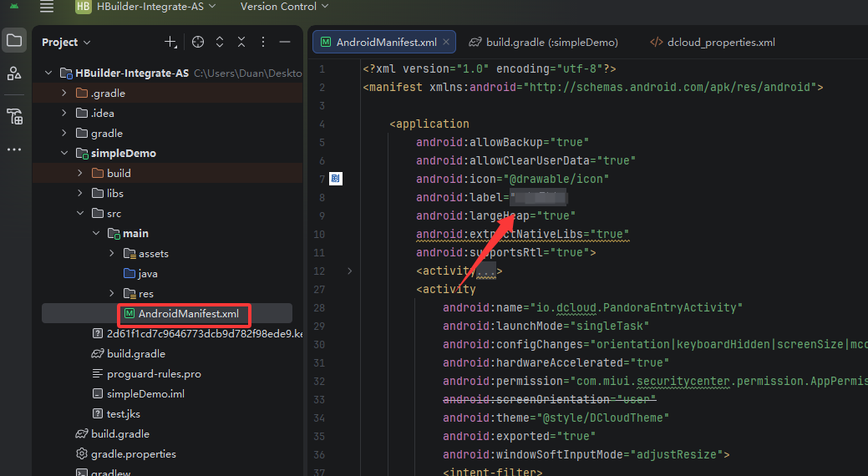Collapse the main folder
The image size is (868, 476).
point(96,234)
